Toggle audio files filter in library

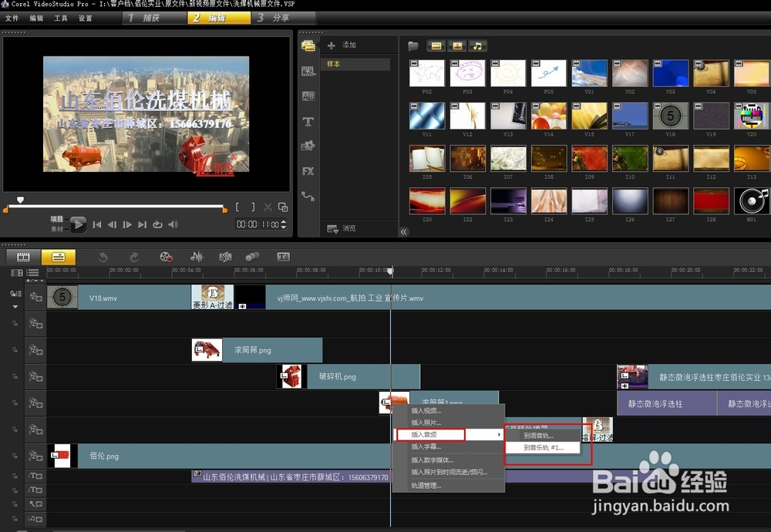pyautogui.click(x=478, y=46)
